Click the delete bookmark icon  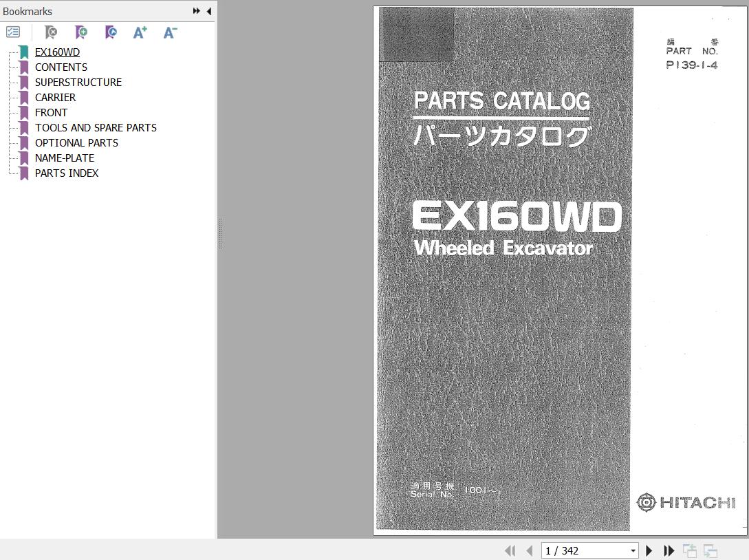[51, 32]
